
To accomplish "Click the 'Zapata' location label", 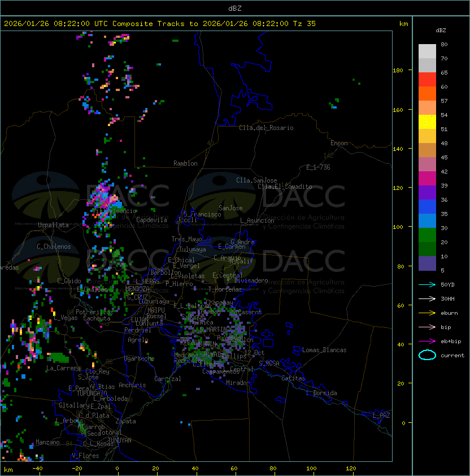I will pyautogui.click(x=125, y=421).
